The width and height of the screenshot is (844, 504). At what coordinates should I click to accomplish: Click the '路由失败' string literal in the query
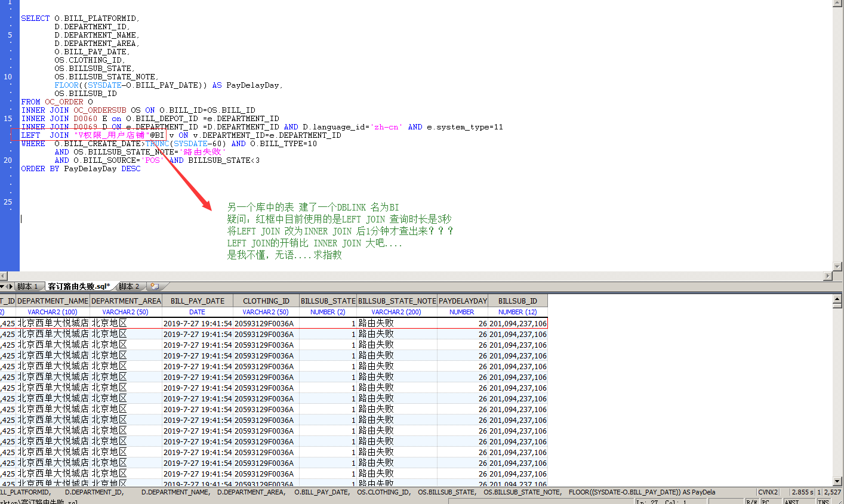202,152
